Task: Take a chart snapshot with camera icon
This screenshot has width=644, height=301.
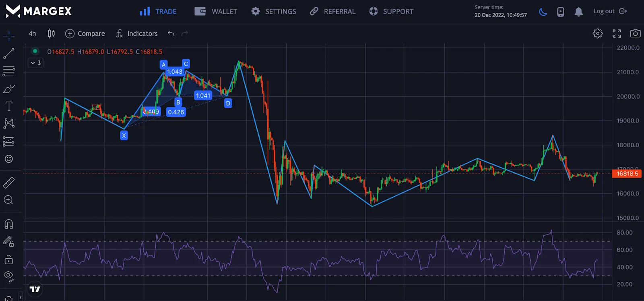Action: pos(635,33)
